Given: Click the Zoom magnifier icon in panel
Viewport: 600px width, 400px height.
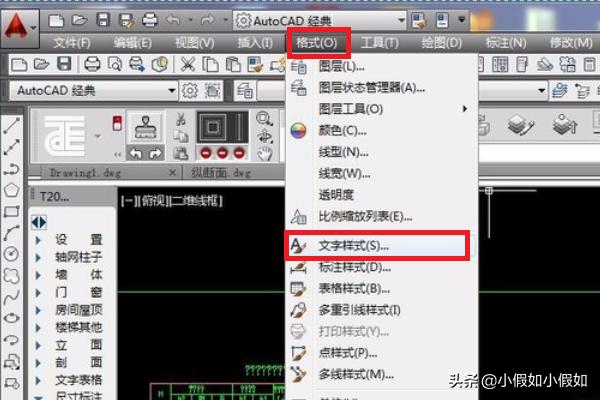Looking at the screenshot, I should [264, 119].
